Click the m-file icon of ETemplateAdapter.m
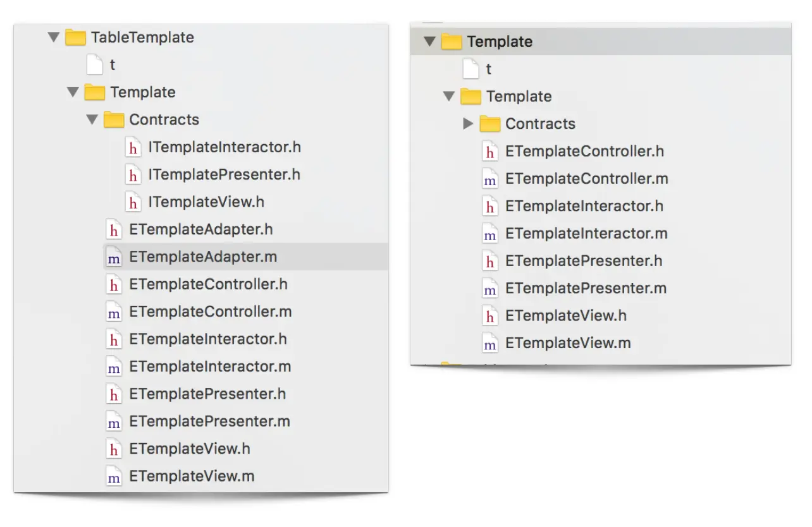 point(114,257)
